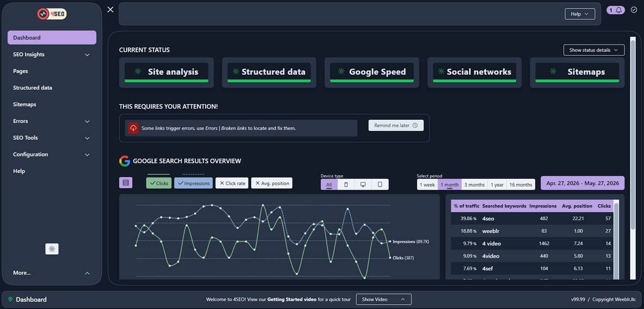Expand SEO Tools menu chevron
The height and width of the screenshot is (309, 644).
point(87,138)
